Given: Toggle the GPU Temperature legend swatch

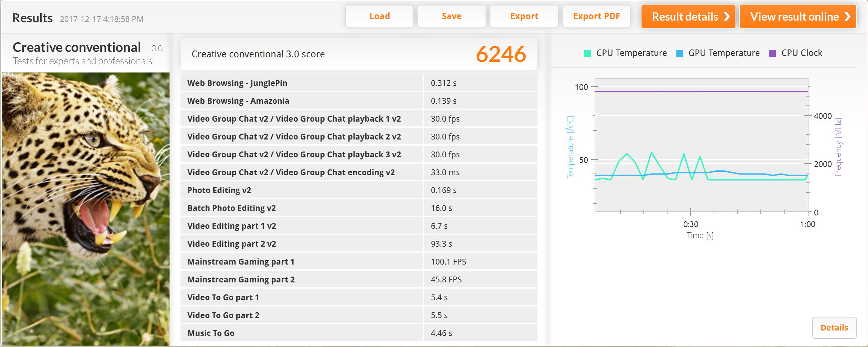Looking at the screenshot, I should coord(680,53).
